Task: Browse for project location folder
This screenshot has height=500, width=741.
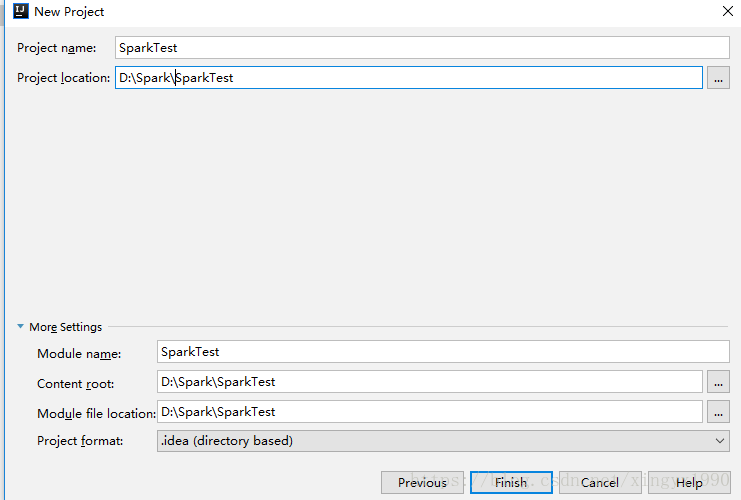Action: coord(718,78)
